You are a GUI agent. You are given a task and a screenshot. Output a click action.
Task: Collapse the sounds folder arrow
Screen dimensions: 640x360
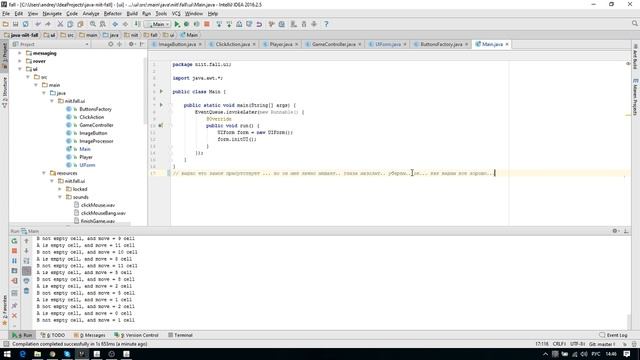[x=60, y=197]
